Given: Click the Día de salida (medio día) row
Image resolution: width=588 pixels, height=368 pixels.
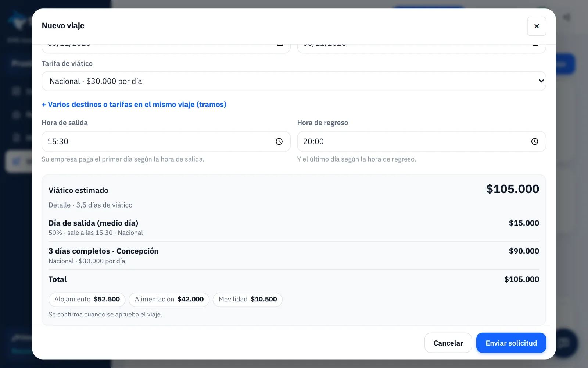Looking at the screenshot, I should (x=294, y=227).
